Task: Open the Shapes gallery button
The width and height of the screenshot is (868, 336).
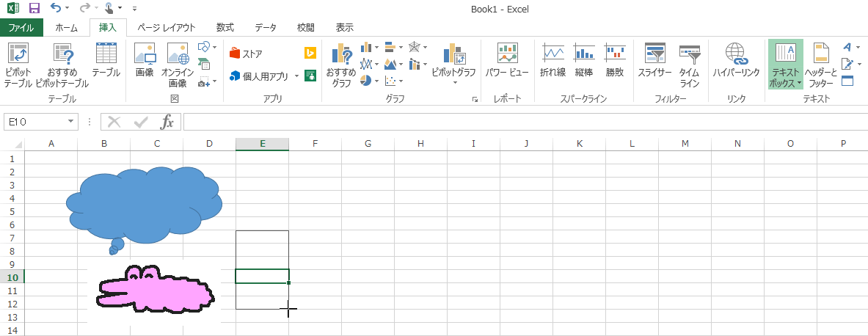Action: pyautogui.click(x=206, y=47)
